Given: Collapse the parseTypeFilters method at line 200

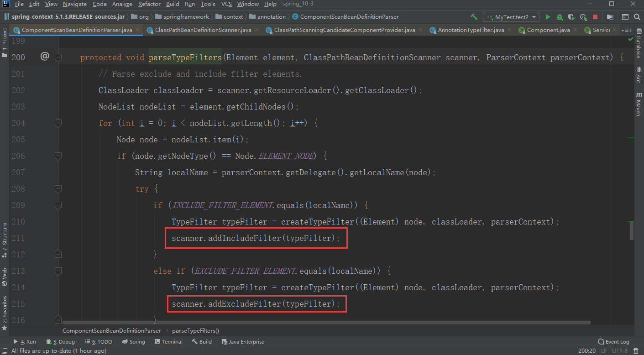Looking at the screenshot, I should 58,57.
